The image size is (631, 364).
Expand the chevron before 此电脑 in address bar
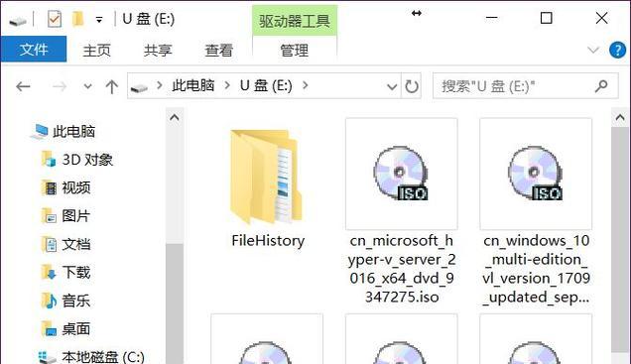click(x=160, y=85)
